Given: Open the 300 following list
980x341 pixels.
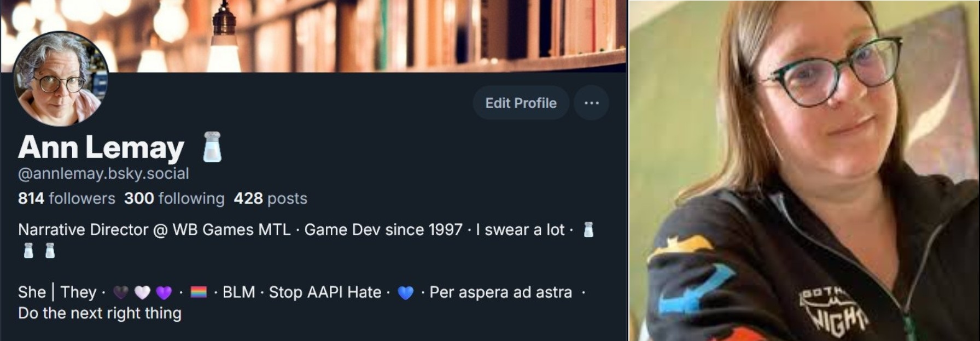Looking at the screenshot, I should coord(174,198).
